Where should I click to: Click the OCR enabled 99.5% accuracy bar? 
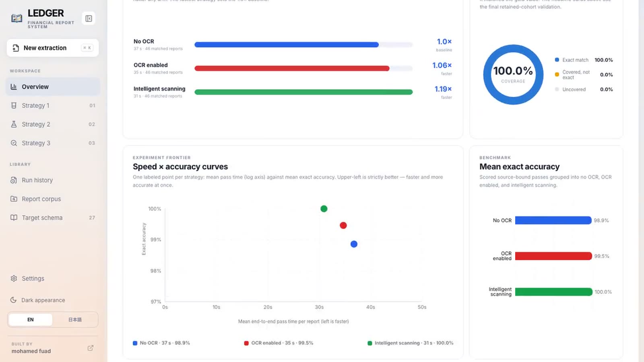click(x=554, y=256)
